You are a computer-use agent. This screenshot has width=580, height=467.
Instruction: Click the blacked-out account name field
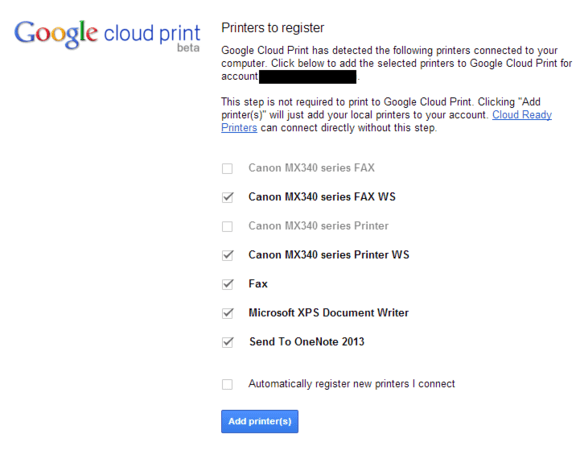[307, 77]
